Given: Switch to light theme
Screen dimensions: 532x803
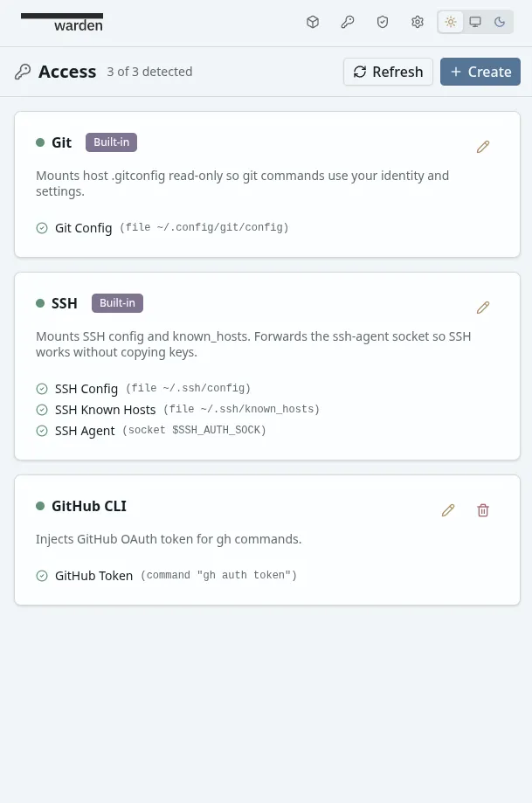Looking at the screenshot, I should 451,22.
